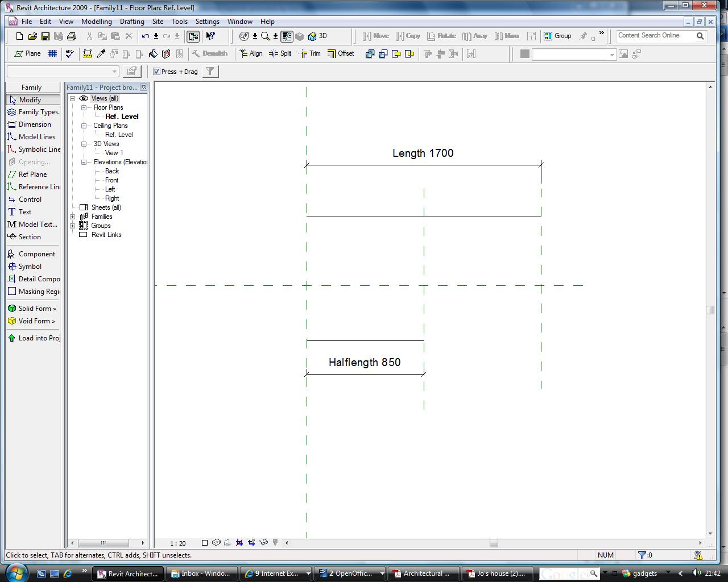
Task: Select the Trim tool
Action: pos(309,53)
